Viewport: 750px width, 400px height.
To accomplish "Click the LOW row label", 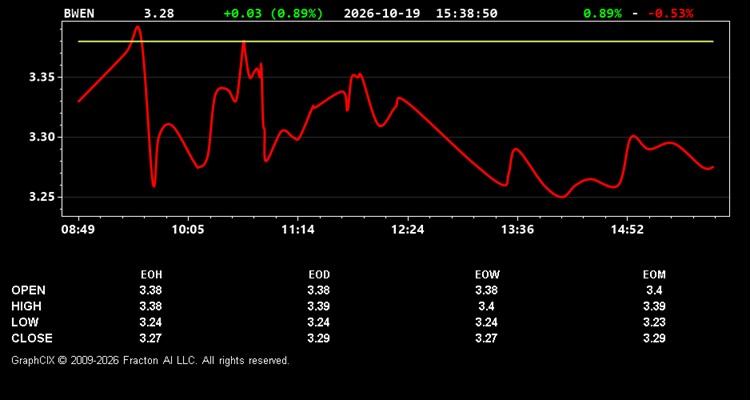I will pyautogui.click(x=25, y=322).
